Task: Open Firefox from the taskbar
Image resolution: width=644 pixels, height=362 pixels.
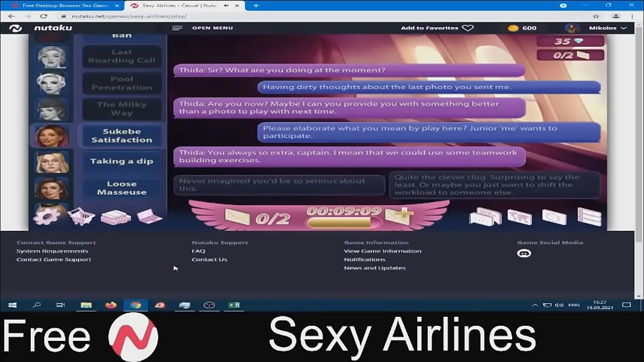Action: [x=111, y=305]
